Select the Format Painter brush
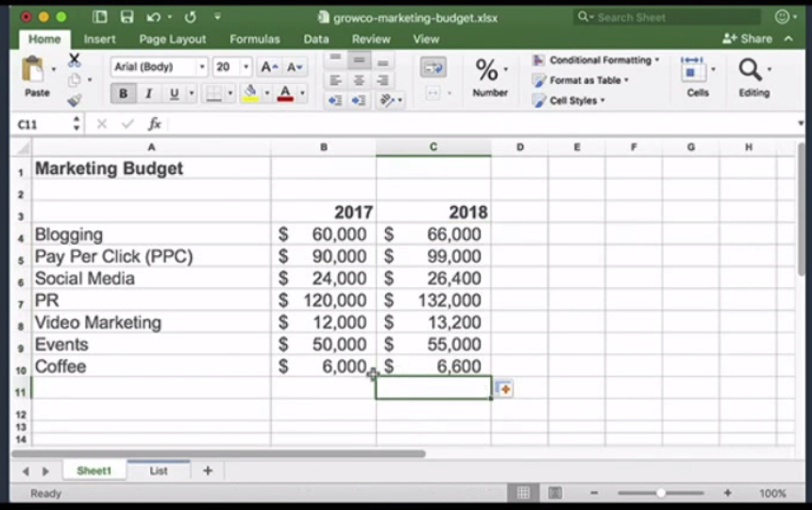Viewport: 812px width, 510px height. [74, 100]
